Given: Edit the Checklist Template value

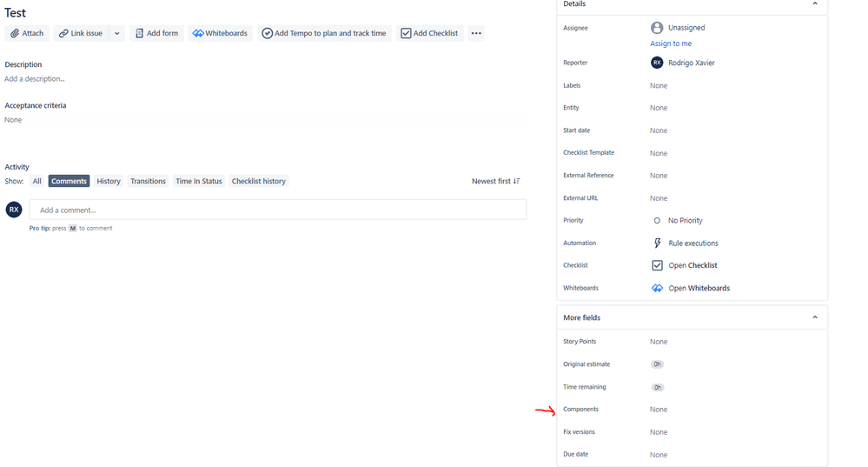Looking at the screenshot, I should (659, 153).
